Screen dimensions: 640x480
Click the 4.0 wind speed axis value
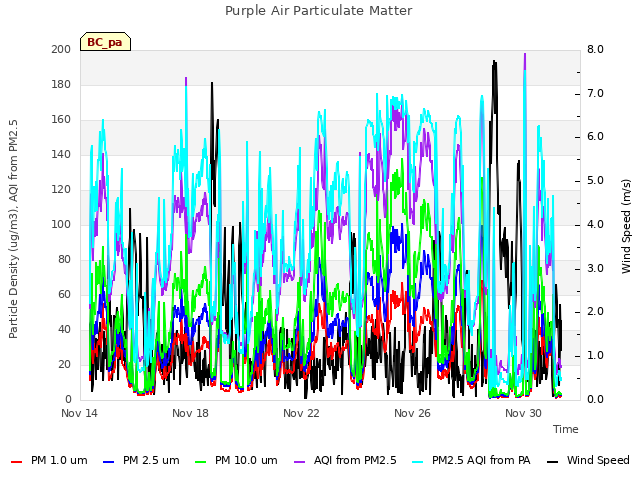click(x=596, y=224)
